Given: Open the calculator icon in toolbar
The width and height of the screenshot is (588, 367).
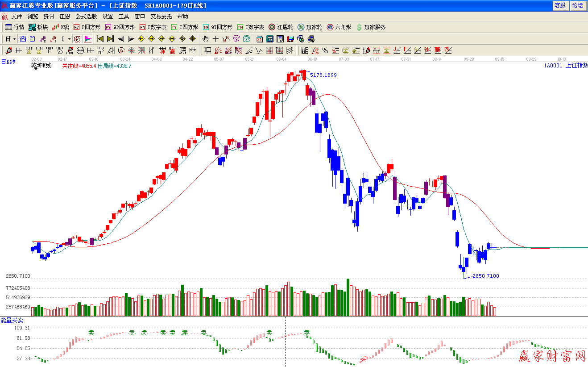Looking at the screenshot, I should tap(270, 39).
